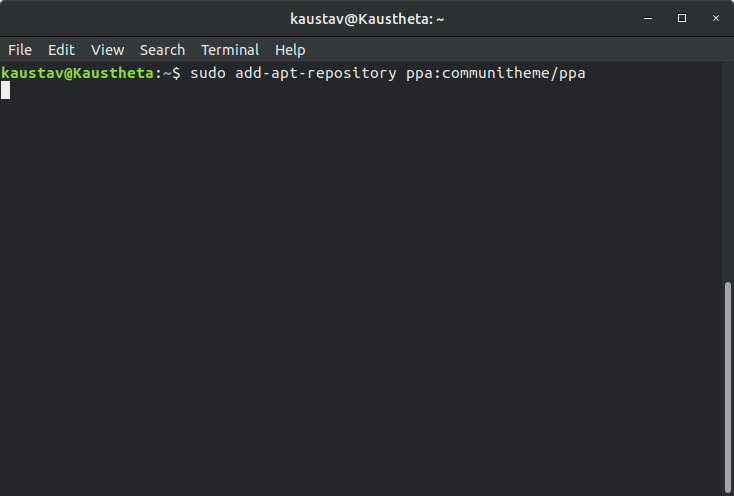Close the terminal window

tap(716, 18)
